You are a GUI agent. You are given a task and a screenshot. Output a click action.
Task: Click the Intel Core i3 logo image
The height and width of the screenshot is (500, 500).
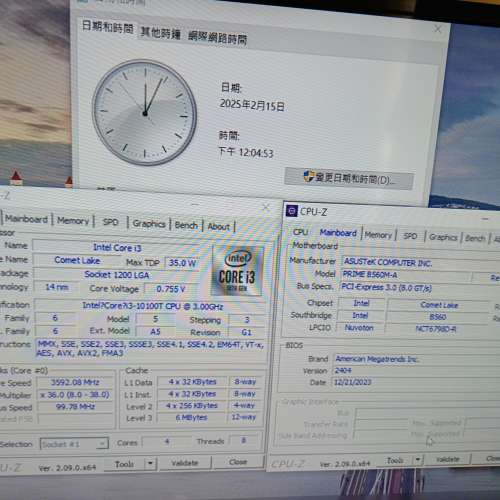point(237,271)
